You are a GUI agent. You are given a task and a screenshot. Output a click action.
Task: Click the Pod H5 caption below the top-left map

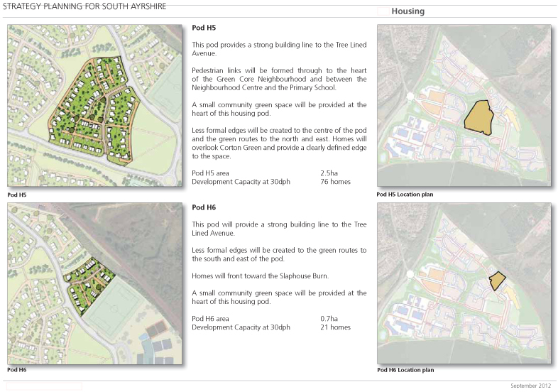[x=17, y=194]
